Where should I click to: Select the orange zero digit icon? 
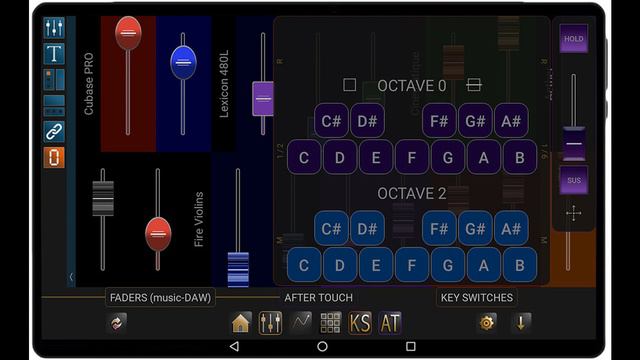tap(54, 158)
